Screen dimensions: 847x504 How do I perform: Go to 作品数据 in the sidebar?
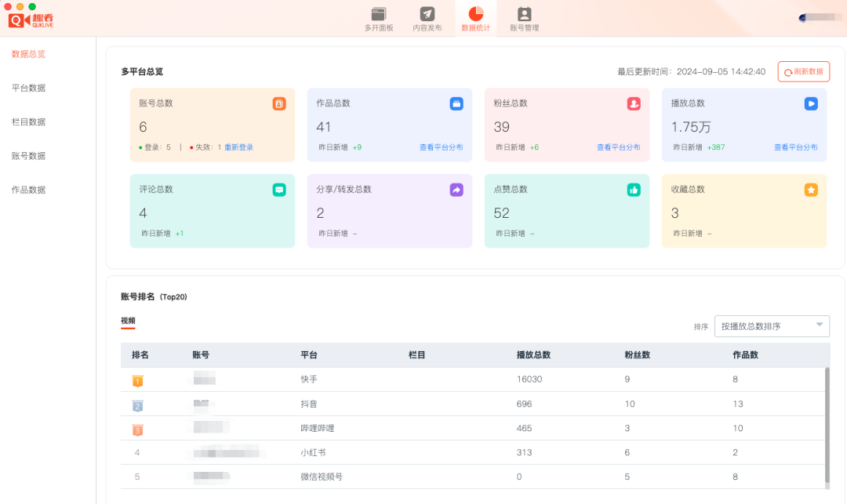[x=29, y=190]
